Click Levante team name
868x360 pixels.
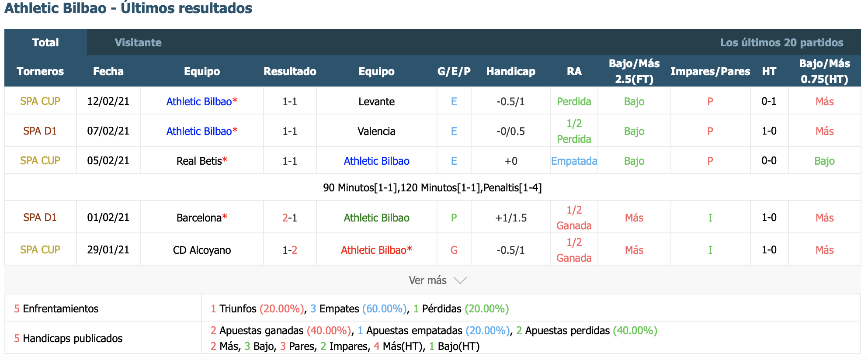pos(376,101)
